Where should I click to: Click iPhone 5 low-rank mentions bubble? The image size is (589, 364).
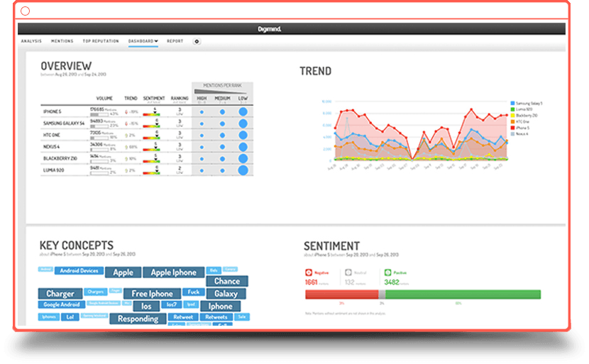pyautogui.click(x=243, y=111)
